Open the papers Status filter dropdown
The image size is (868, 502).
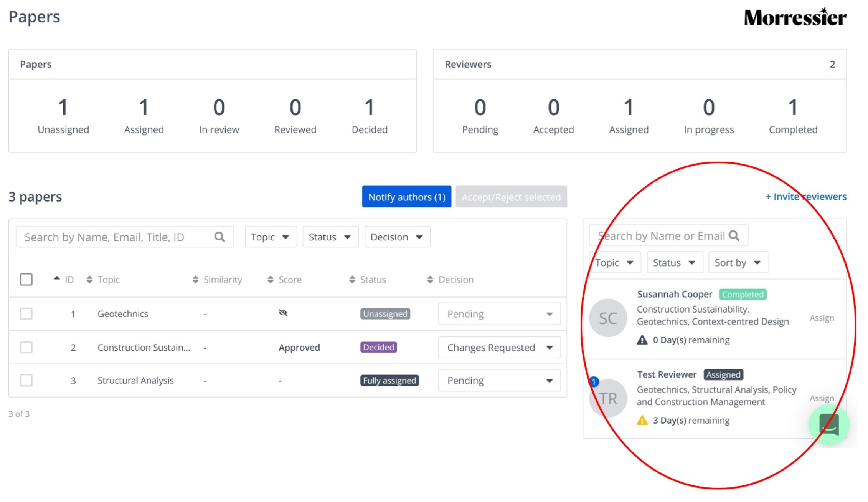[330, 237]
